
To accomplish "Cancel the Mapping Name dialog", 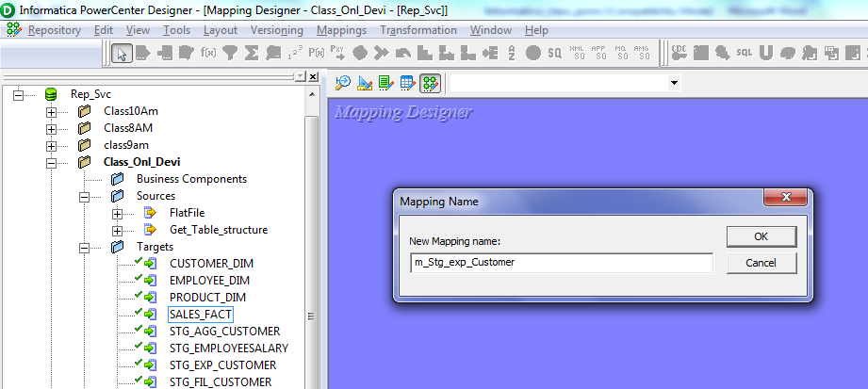I will (x=762, y=263).
